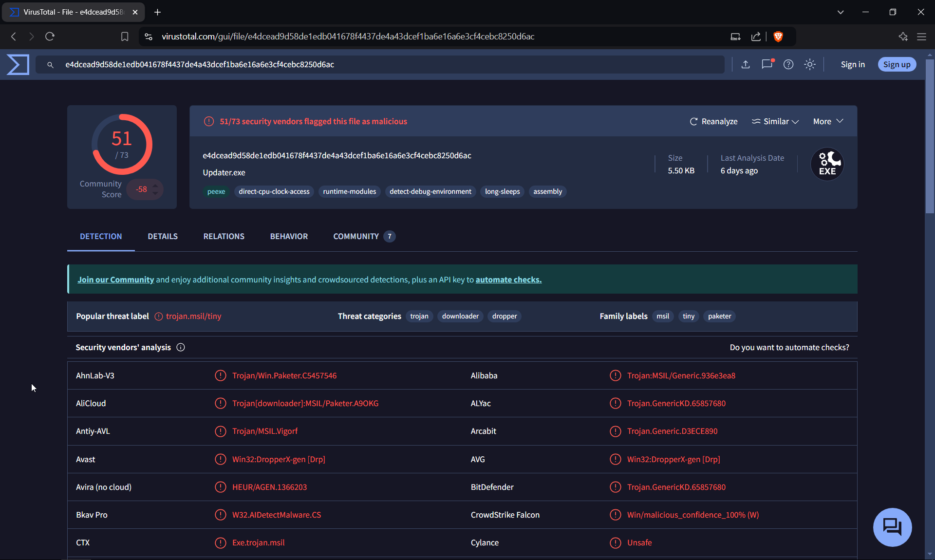935x560 pixels.
Task: Open site information icon in address bar
Action: (x=149, y=37)
